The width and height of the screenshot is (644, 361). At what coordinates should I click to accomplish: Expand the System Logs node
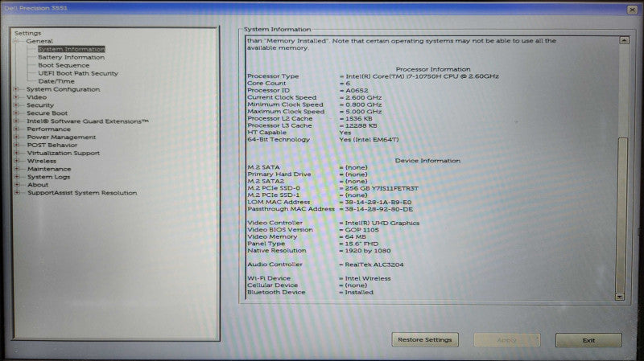click(16, 177)
